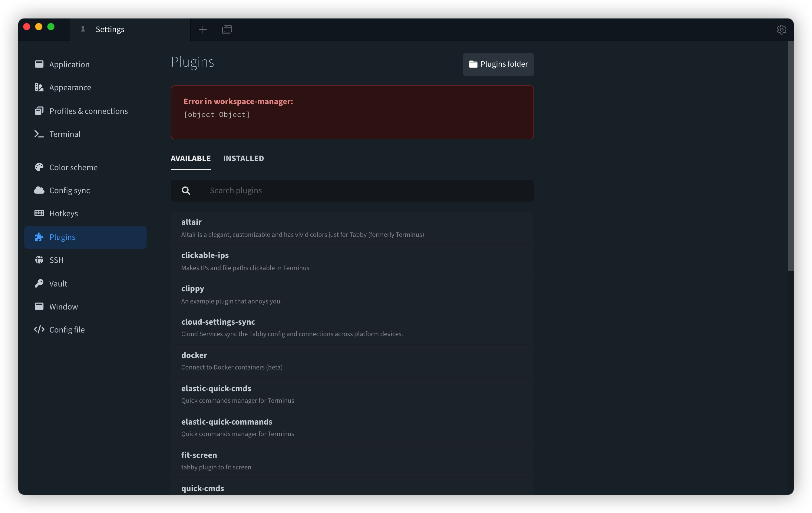Open the SSH globe icon
Screen dimensions: 812x513
(x=39, y=260)
